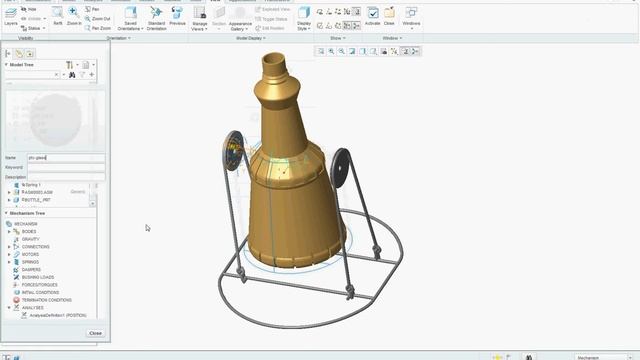Expand CONNECTIONS node in Mechanism Tree
Image resolution: width=640 pixels, height=360 pixels.
tap(9, 247)
